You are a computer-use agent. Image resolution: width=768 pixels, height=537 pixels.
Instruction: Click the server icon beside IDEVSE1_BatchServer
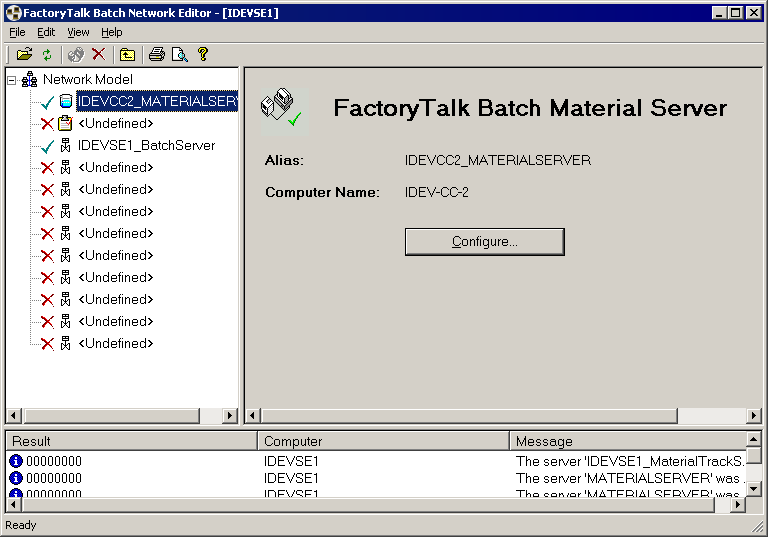(x=65, y=145)
